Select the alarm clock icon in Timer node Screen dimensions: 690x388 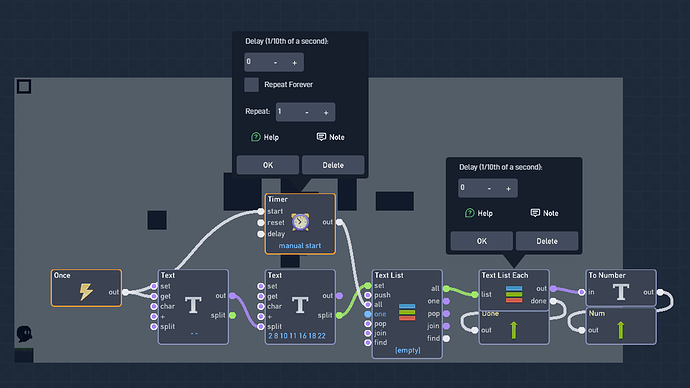300,222
